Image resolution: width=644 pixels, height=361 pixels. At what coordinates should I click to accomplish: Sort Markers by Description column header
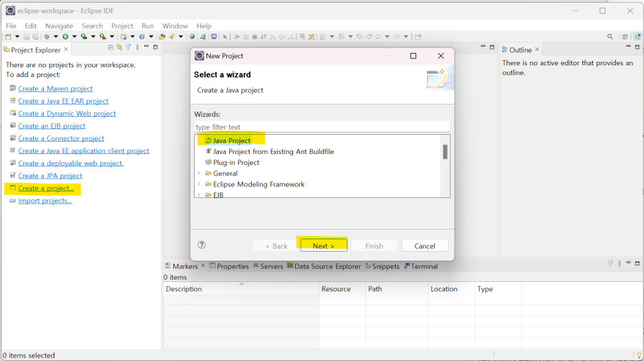click(241, 289)
